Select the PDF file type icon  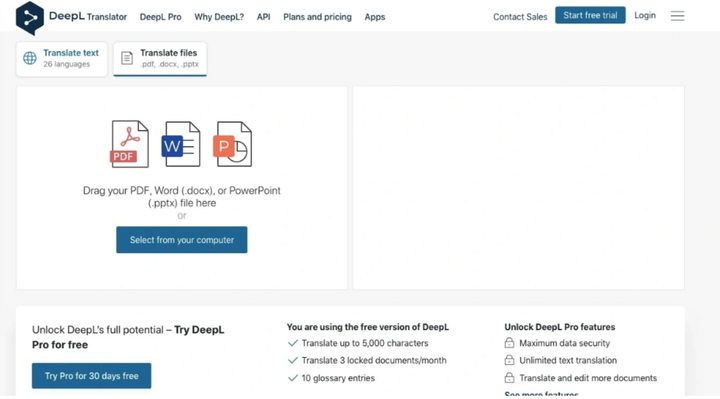click(x=129, y=144)
